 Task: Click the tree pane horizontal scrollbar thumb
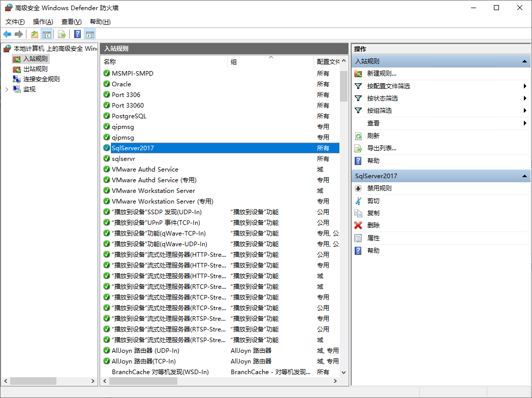coord(33,381)
